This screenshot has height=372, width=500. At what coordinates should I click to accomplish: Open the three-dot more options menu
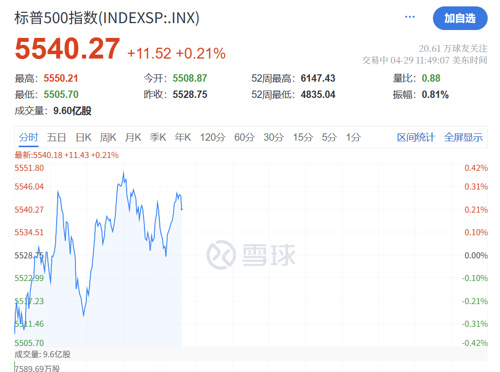click(x=410, y=17)
